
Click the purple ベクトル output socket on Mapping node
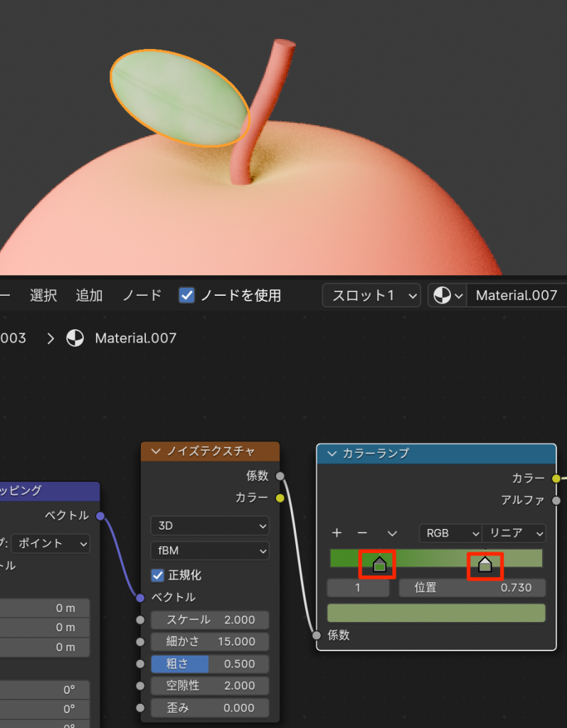click(100, 515)
